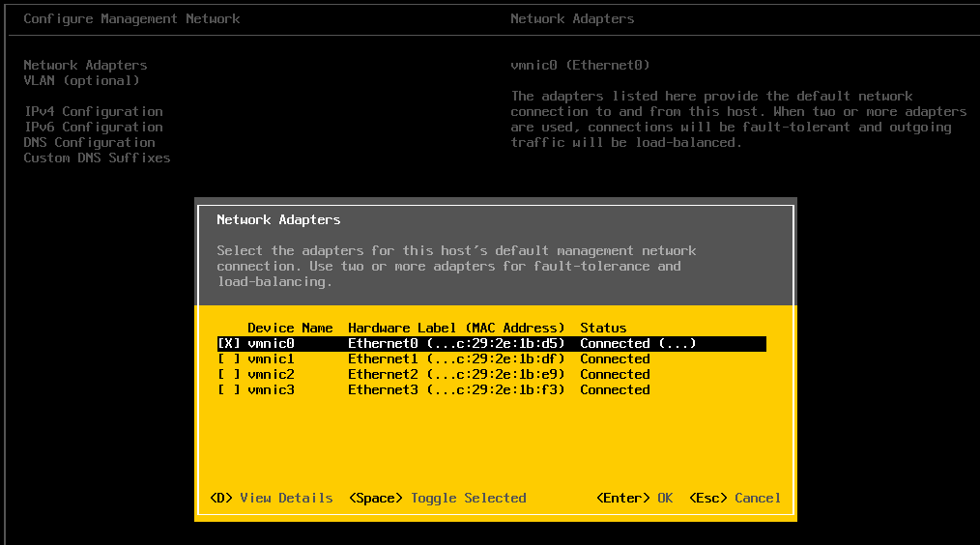980x545 pixels.
Task: Click Connected status of vmnic0
Action: click(x=637, y=343)
